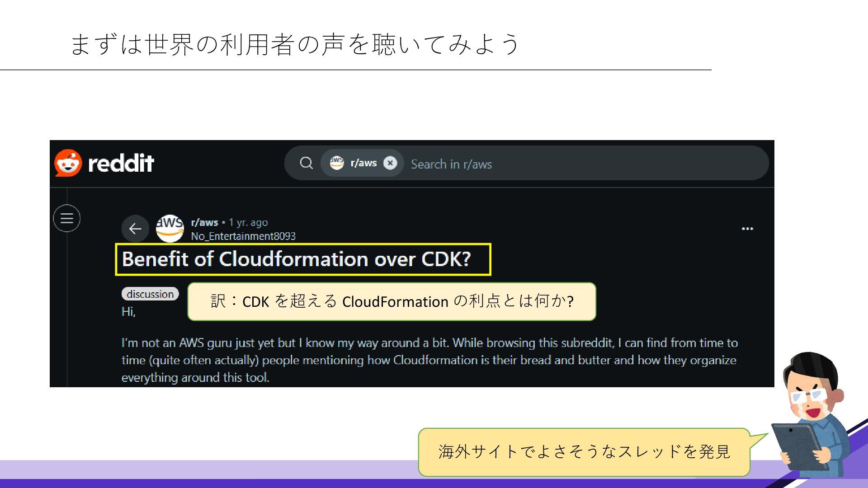
Task: Click the slide title heading text
Action: 295,44
